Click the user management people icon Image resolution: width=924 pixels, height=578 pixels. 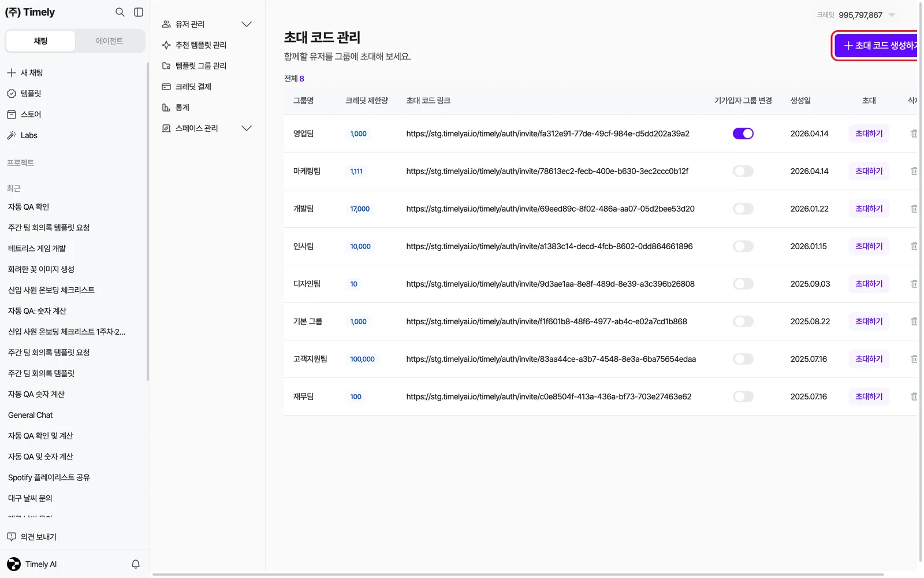pyautogui.click(x=166, y=24)
